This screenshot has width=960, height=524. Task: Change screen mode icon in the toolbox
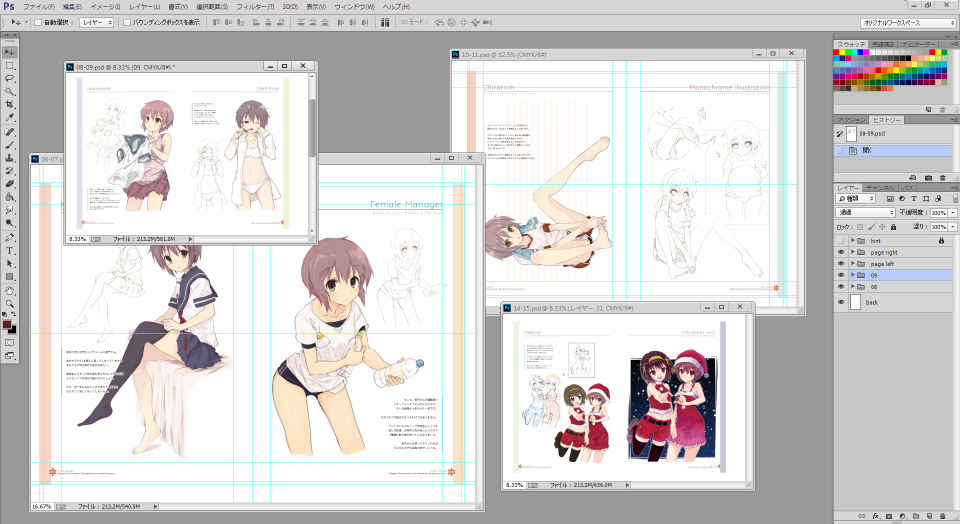pos(10,356)
